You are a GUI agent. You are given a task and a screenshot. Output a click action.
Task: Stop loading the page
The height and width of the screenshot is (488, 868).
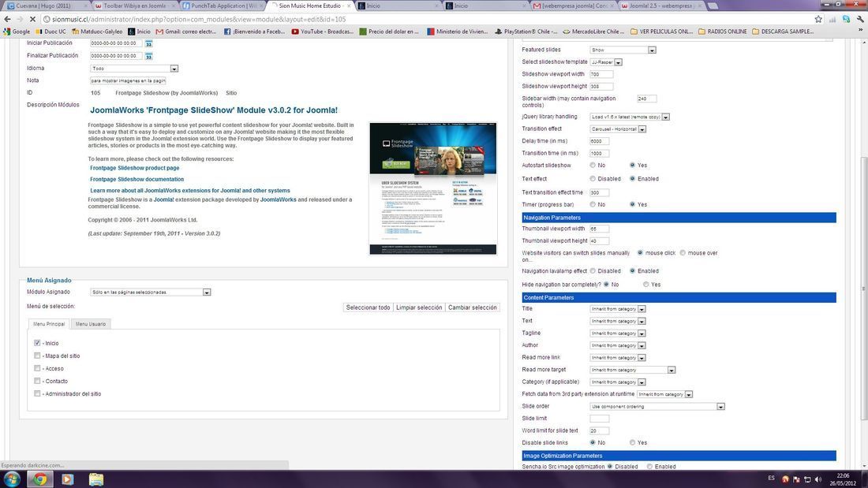(x=32, y=20)
